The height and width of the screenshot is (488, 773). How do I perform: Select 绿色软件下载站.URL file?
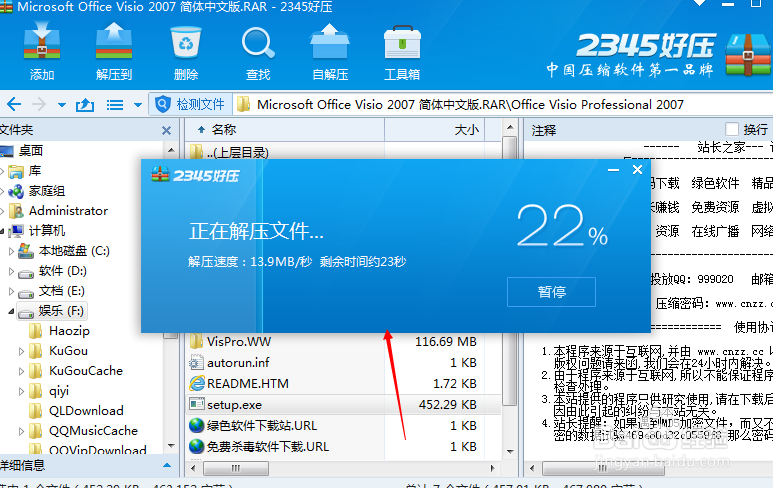tap(262, 425)
